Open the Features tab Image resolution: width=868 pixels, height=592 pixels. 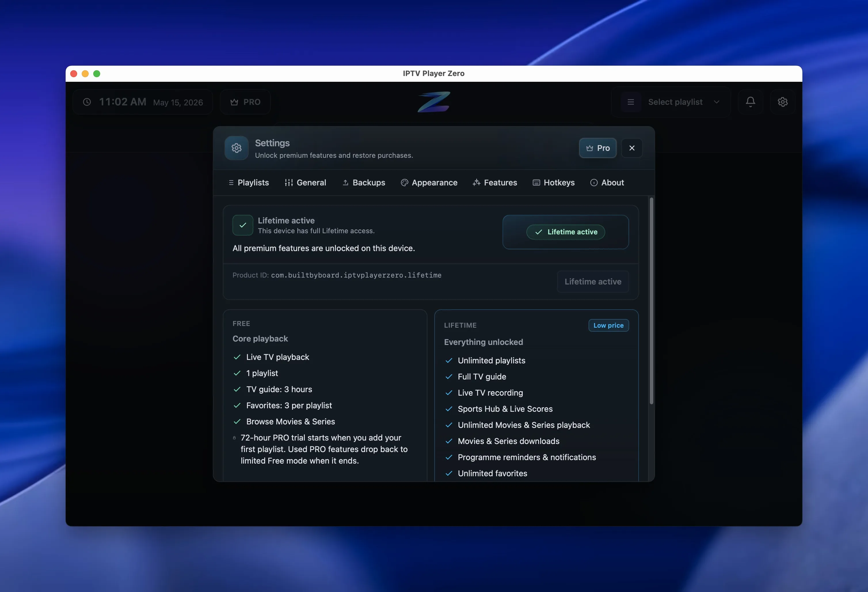coord(494,182)
